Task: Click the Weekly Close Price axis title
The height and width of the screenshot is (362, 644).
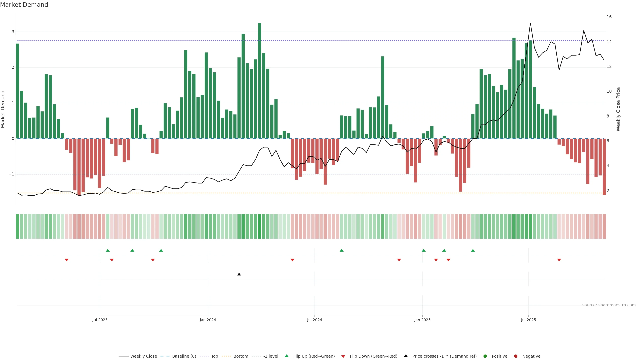Action: click(618, 109)
